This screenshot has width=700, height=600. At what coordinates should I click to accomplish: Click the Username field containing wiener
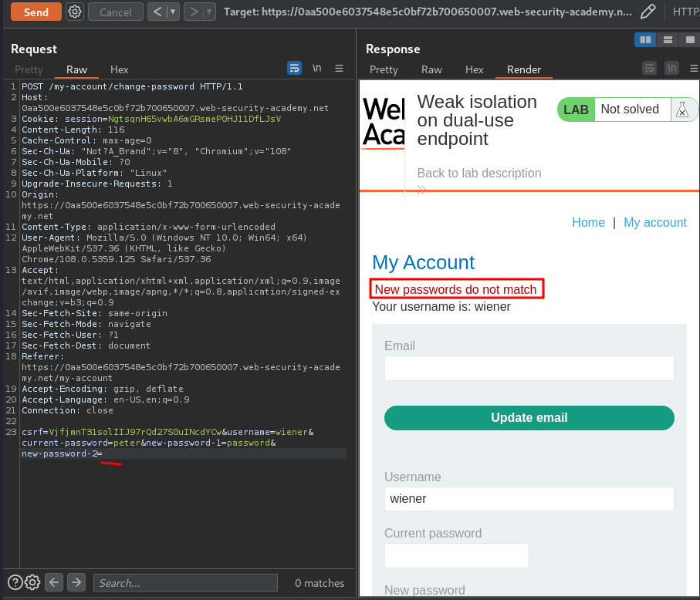point(529,499)
